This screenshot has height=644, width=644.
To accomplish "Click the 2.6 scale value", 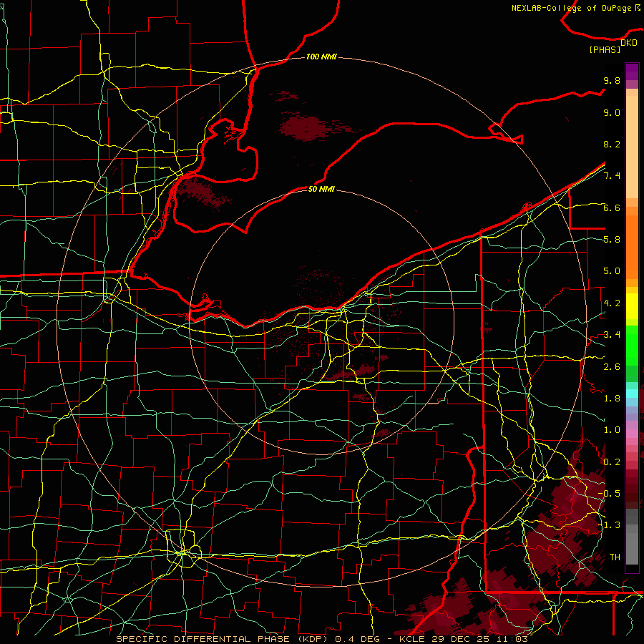I will (x=612, y=367).
